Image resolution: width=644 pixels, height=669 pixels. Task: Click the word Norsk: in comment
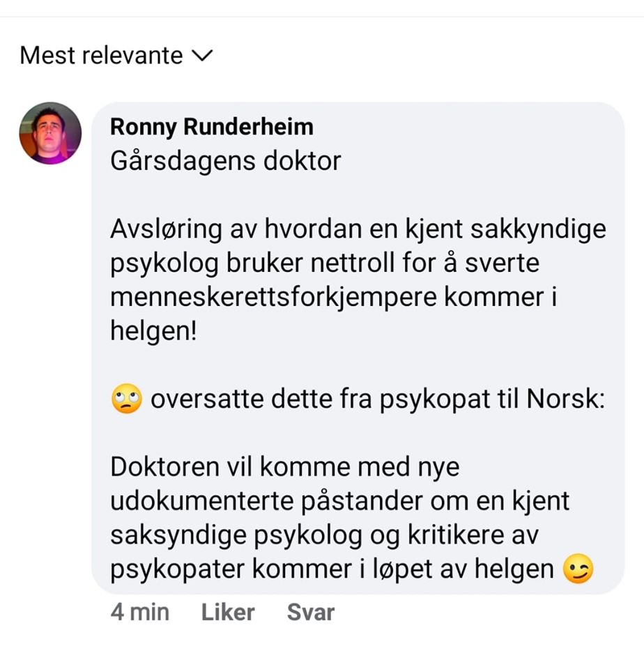566,399
